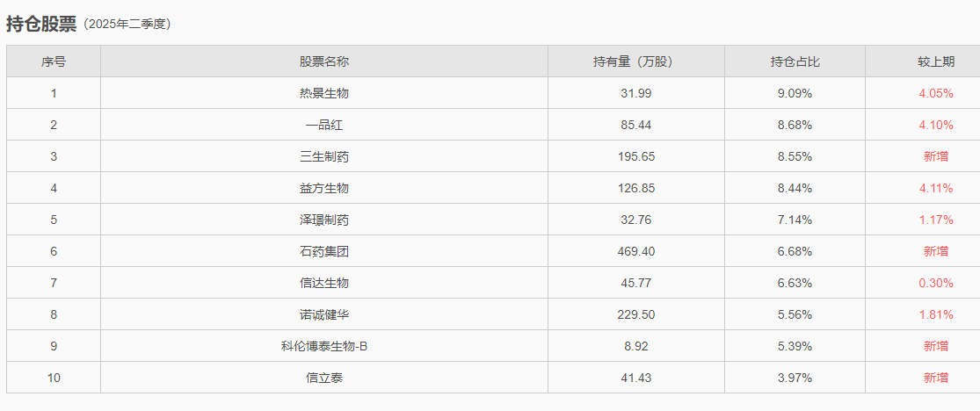Click the 4.11% change value

click(x=936, y=188)
